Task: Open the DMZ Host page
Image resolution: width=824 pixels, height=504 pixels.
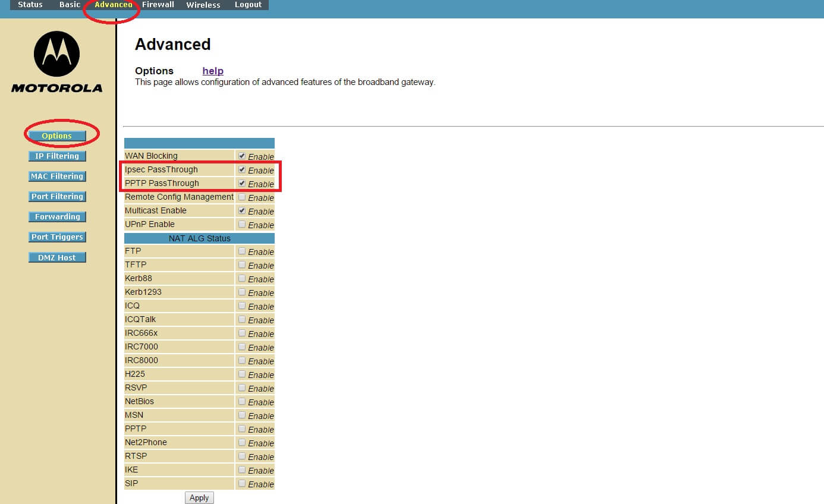Action: [57, 257]
